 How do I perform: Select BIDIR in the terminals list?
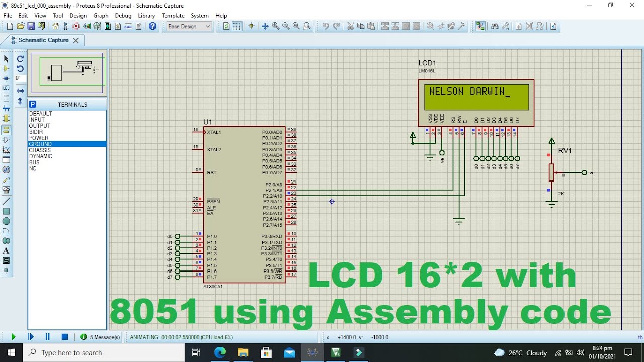[67, 132]
